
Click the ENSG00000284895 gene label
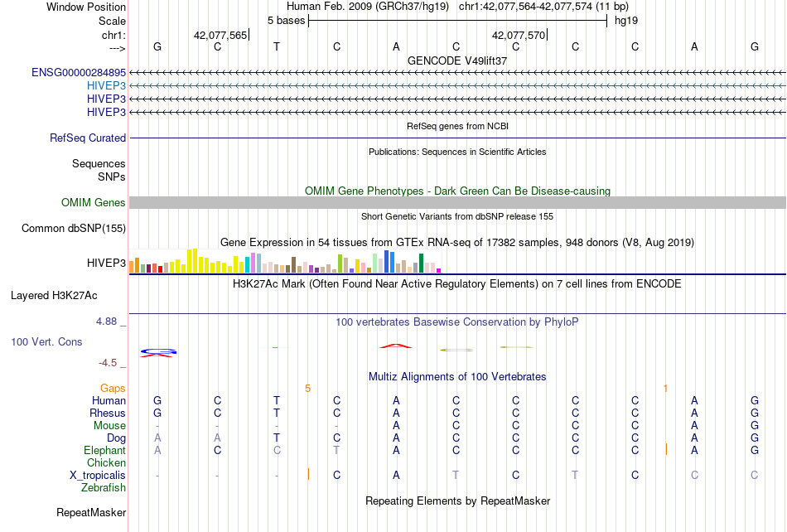79,73
